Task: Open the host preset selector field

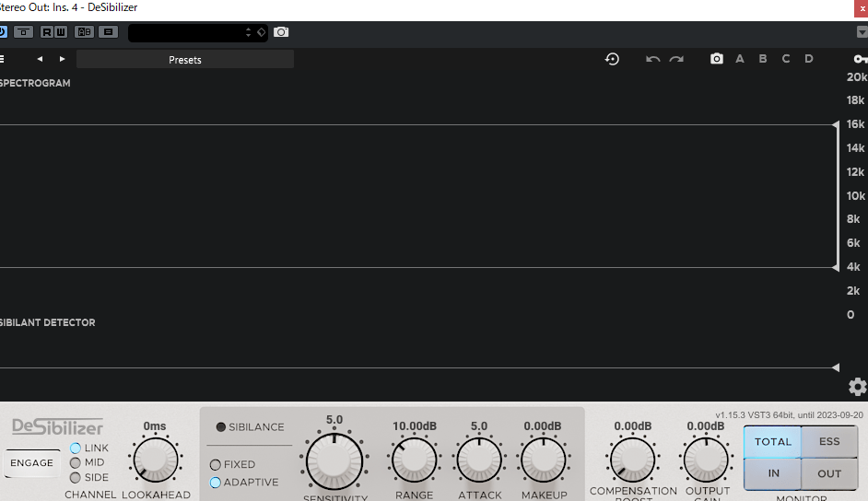Action: tap(189, 32)
